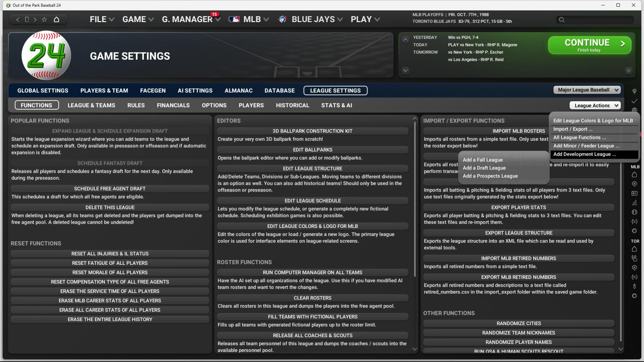Switch to the FINANCIALS tab
The height and width of the screenshot is (362, 644).
[173, 105]
